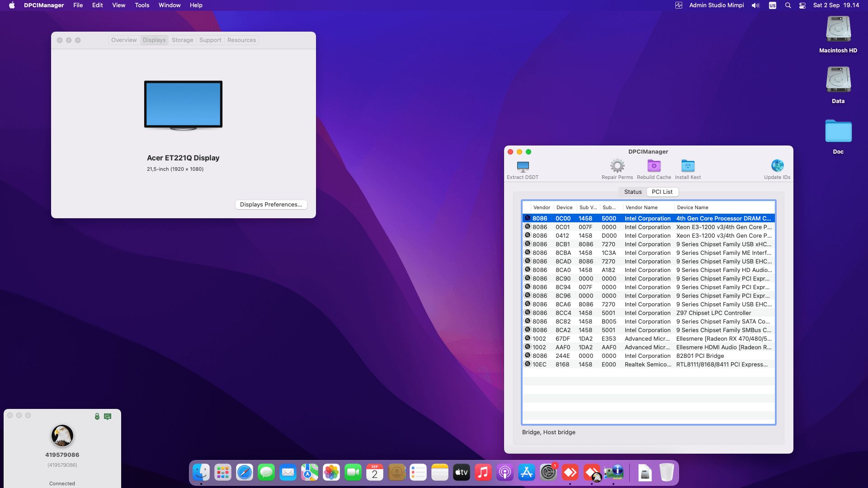Select the Z97 Chipset LPC Controller row
This screenshot has height=488, width=868.
649,313
